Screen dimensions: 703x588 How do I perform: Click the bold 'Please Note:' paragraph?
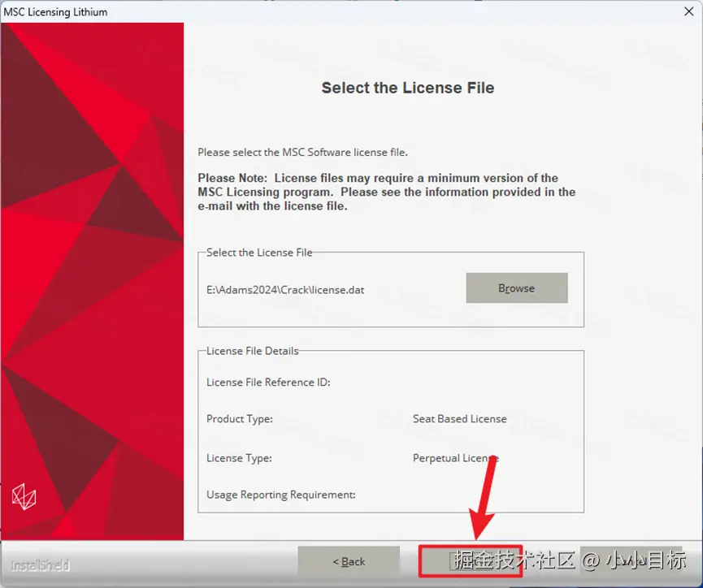pos(387,192)
